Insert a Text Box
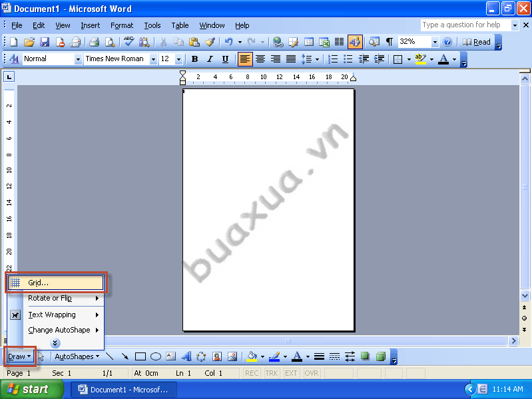This screenshot has width=532, height=399. 170,356
